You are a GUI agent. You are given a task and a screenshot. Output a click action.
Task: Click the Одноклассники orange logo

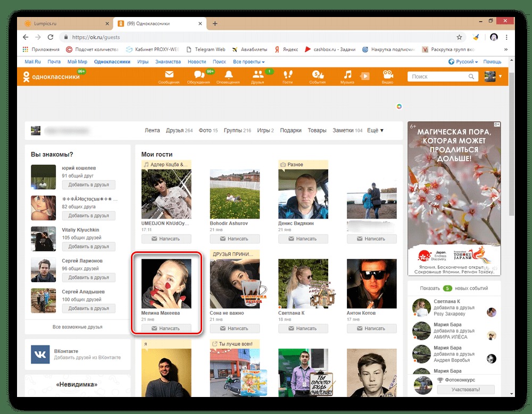click(51, 77)
